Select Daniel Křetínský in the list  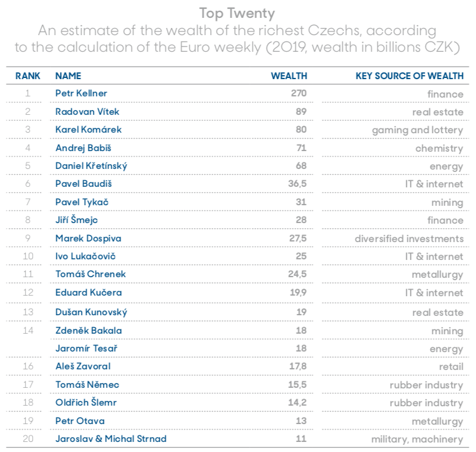tap(91, 166)
